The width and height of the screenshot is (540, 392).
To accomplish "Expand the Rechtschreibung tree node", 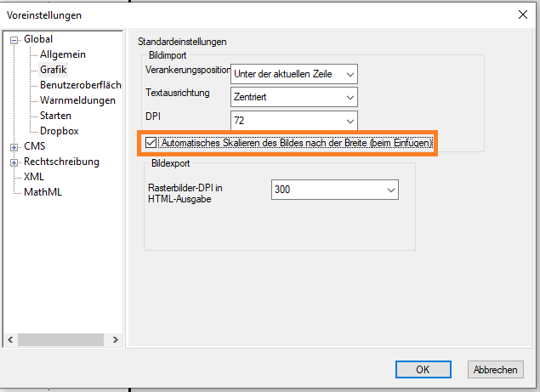I will (14, 162).
